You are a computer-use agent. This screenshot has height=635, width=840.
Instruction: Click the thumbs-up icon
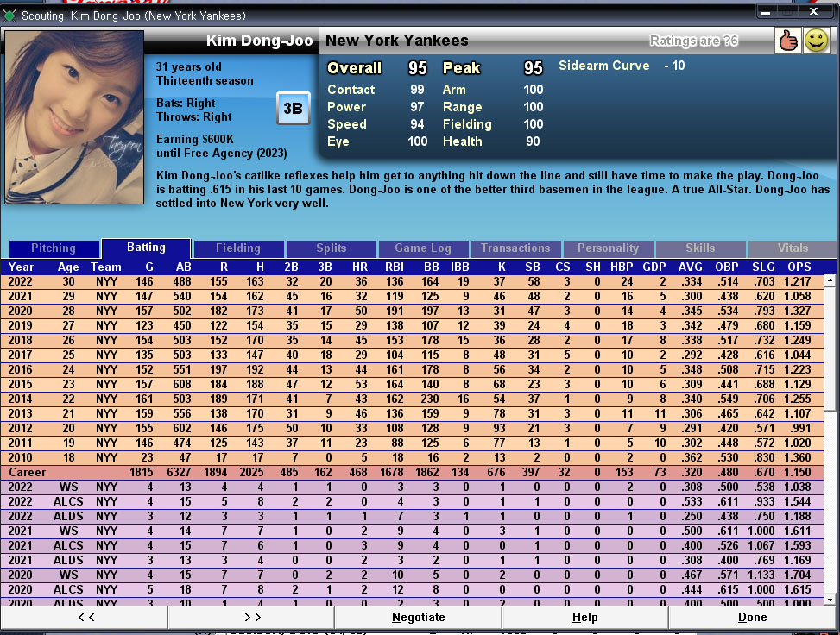(788, 41)
